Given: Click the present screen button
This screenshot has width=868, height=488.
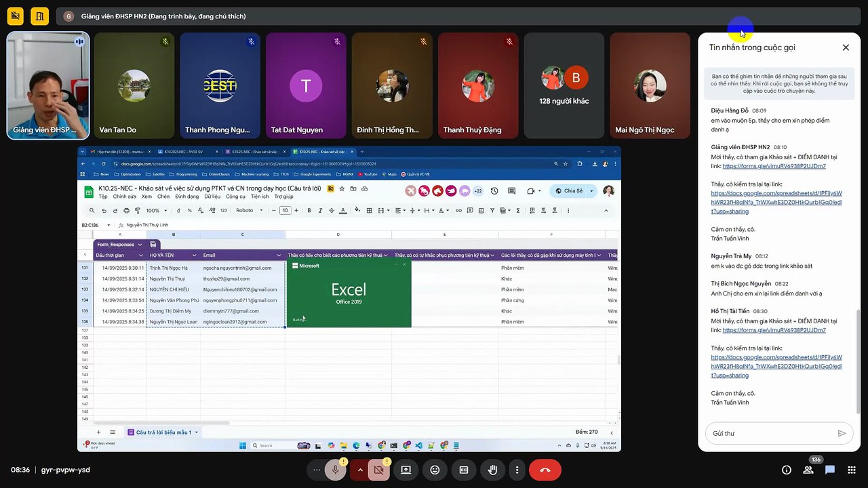Looking at the screenshot, I should click(406, 470).
